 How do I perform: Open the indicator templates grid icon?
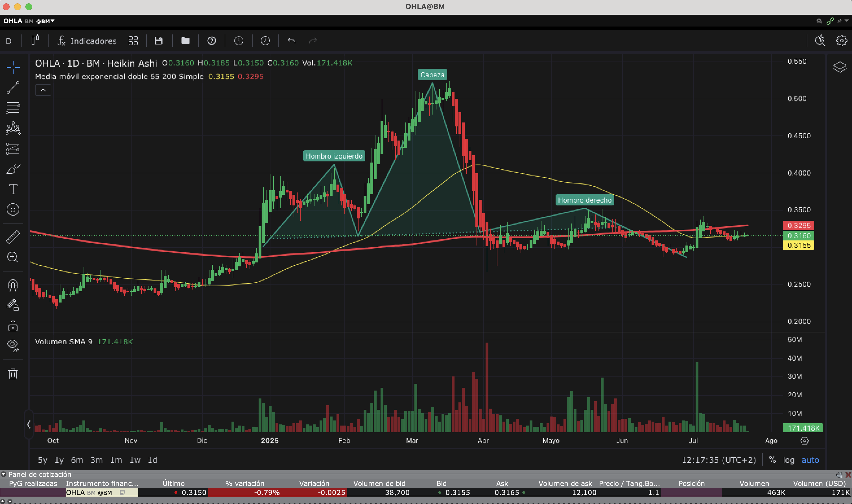pyautogui.click(x=133, y=41)
